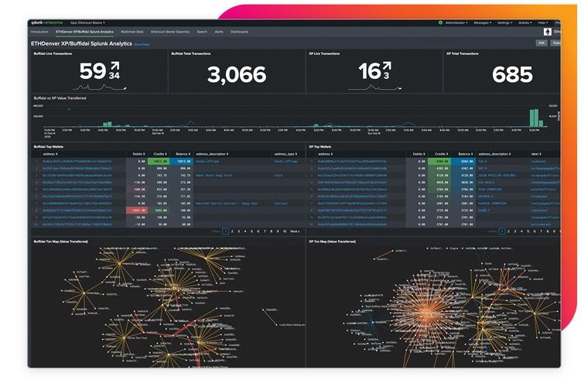The image size is (588, 387).
Task: Sort Buffidai wallets by address column
Action: 50,154
